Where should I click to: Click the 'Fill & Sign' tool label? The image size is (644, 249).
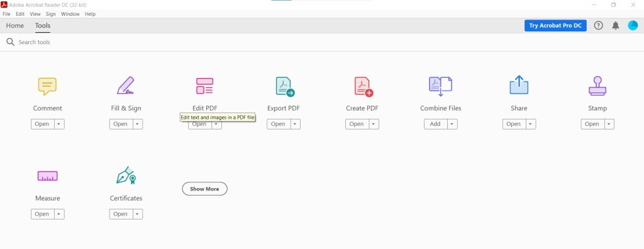[x=126, y=109]
